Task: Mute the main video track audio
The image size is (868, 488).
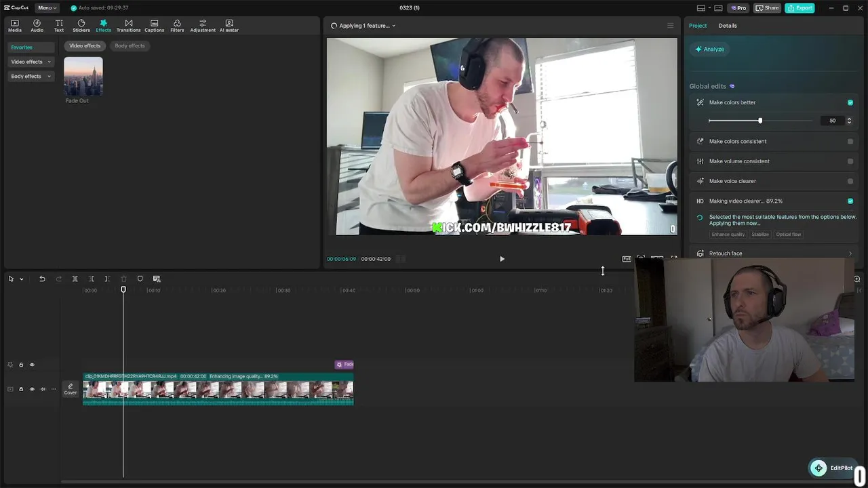Action: pyautogui.click(x=43, y=389)
